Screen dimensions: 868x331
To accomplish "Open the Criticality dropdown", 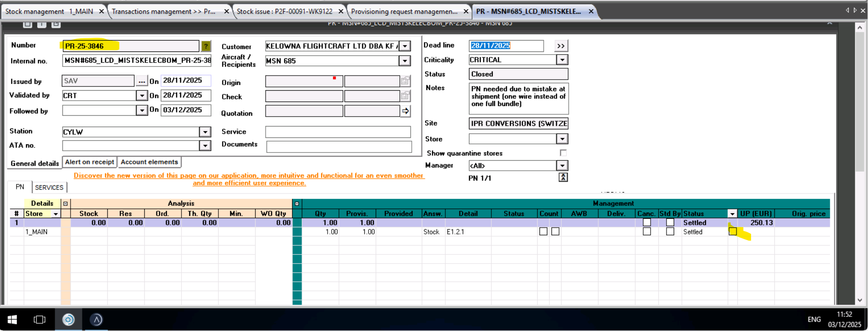I will pyautogui.click(x=562, y=60).
